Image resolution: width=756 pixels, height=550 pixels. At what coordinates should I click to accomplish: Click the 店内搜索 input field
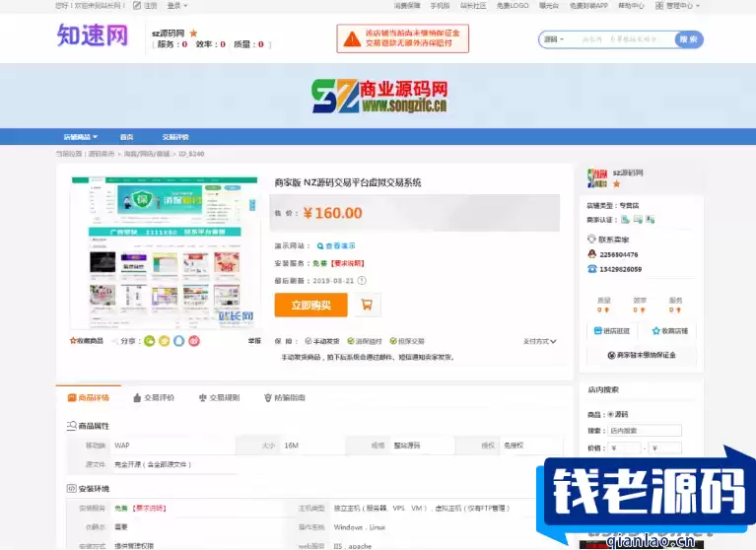pos(645,431)
